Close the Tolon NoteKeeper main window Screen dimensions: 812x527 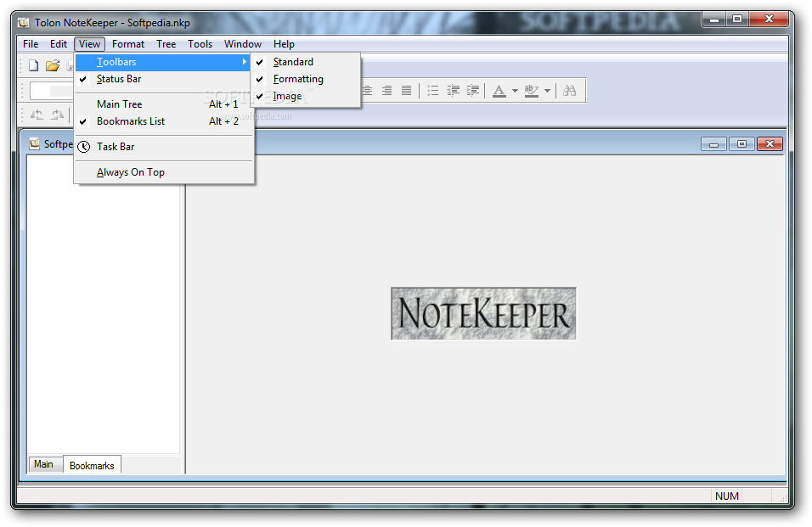click(769, 20)
